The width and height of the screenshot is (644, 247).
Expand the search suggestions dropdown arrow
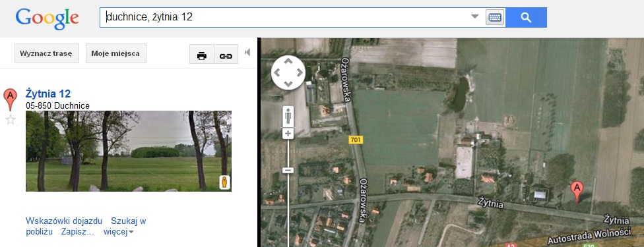(475, 16)
